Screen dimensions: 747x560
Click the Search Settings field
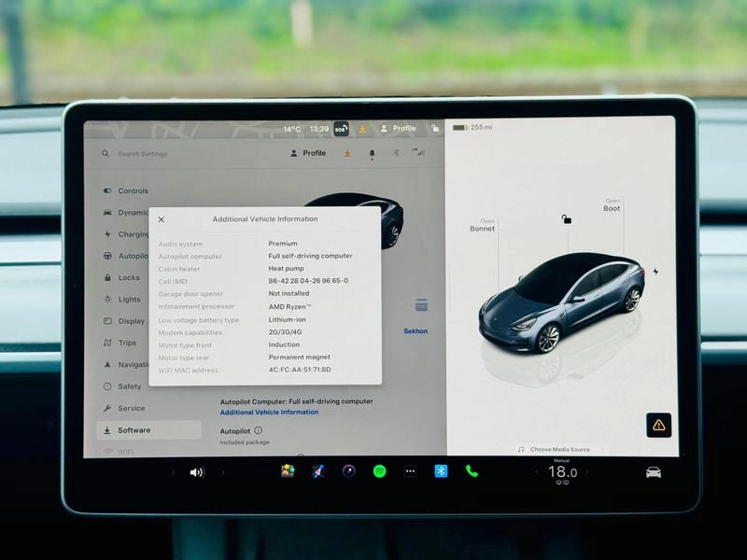(143, 154)
